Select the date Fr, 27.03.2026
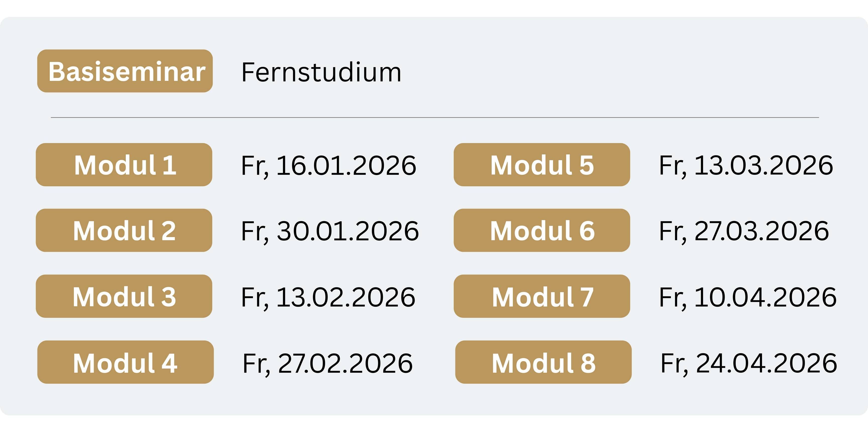868x432 pixels. coord(744,231)
